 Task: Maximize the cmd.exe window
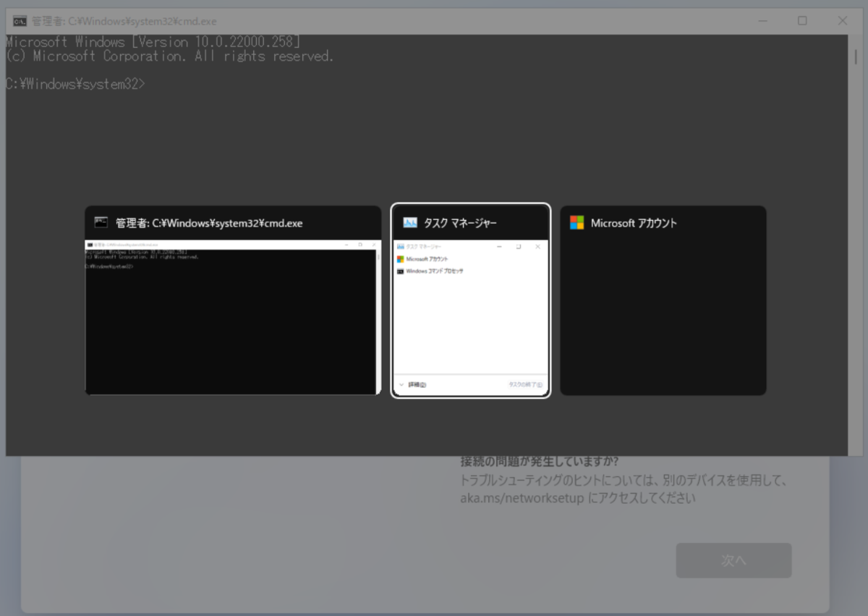[802, 21]
